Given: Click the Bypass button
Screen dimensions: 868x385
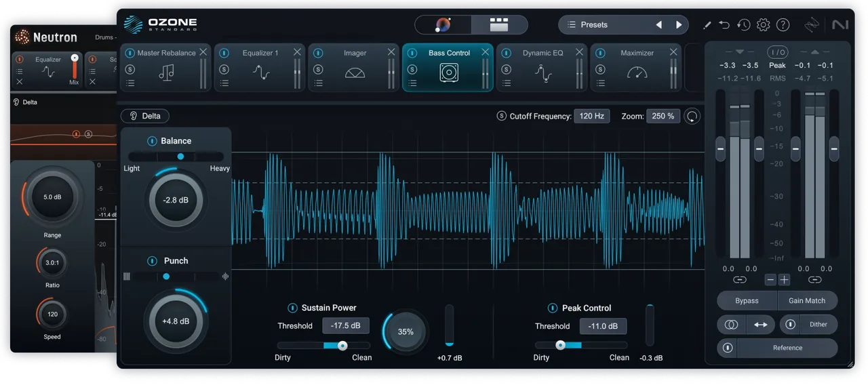Looking at the screenshot, I should coord(747,300).
